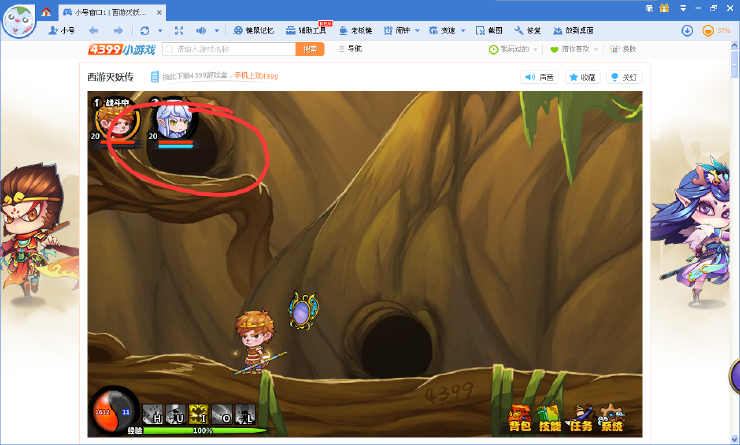Activate the U skill slot

coord(176,414)
